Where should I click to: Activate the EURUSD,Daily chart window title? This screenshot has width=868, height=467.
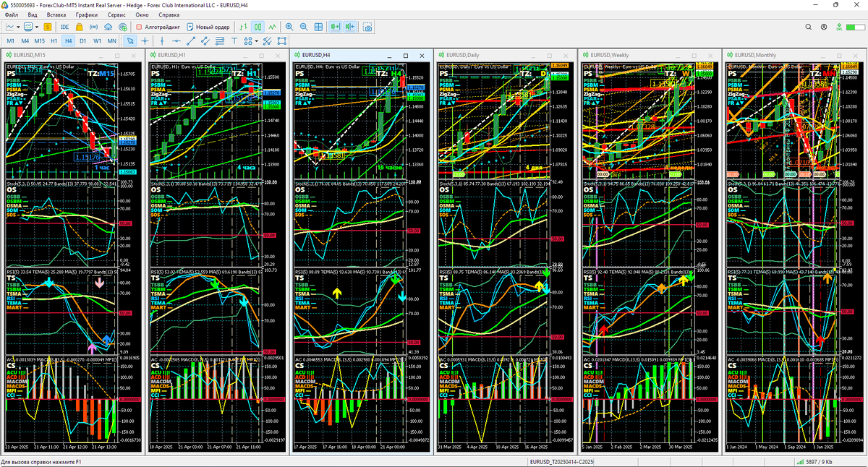463,55
